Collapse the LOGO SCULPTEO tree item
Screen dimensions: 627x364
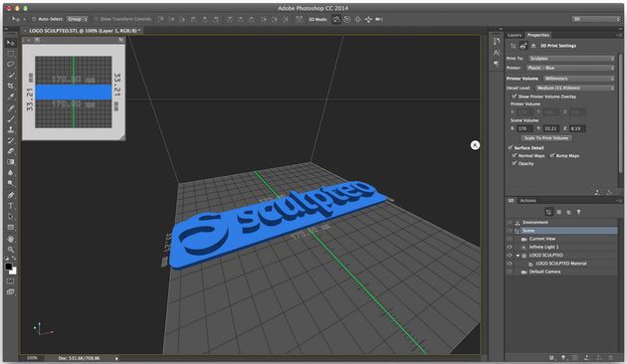pos(519,256)
